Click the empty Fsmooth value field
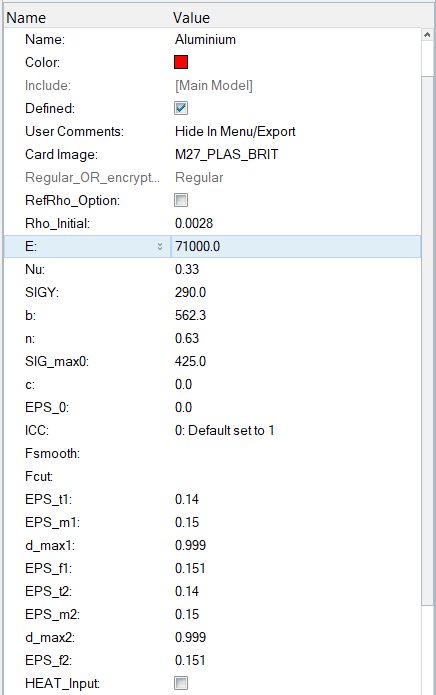The height and width of the screenshot is (695, 436). 296,453
